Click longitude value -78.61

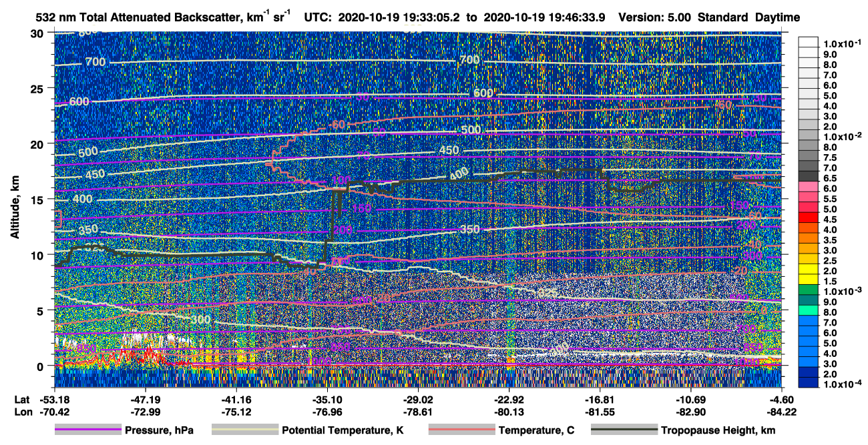(x=418, y=412)
